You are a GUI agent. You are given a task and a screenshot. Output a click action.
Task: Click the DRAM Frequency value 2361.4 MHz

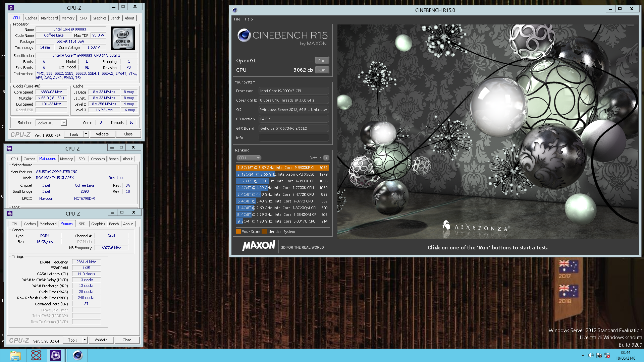point(86,262)
